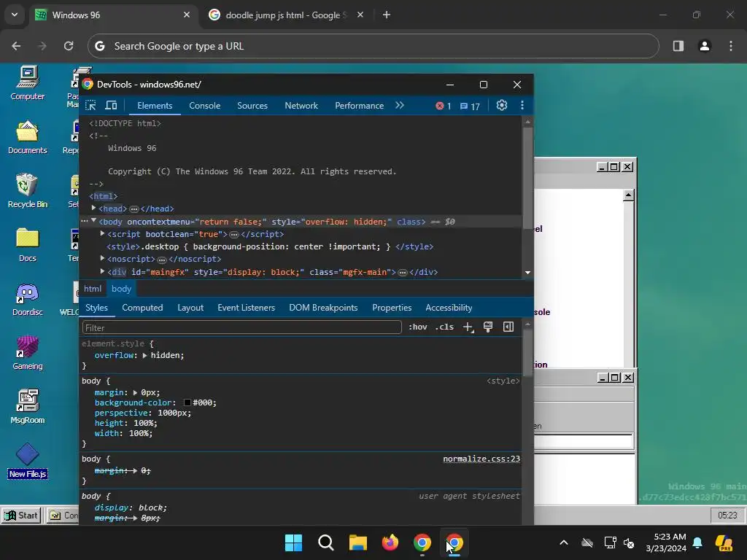Switch to the doodle jump Google tab
This screenshot has width=747, height=560.
286,15
